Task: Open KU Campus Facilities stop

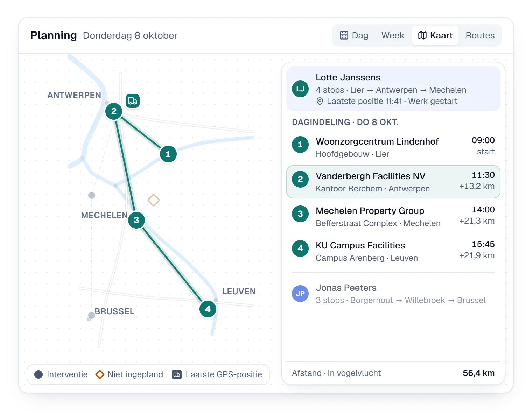Action: 393,251
